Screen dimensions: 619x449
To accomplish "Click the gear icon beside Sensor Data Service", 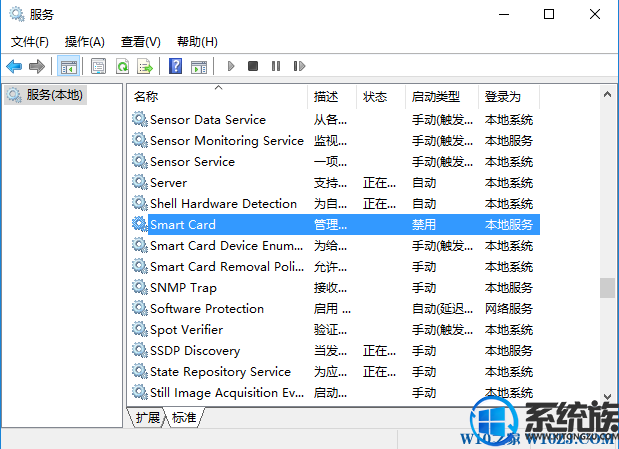I will [x=139, y=119].
